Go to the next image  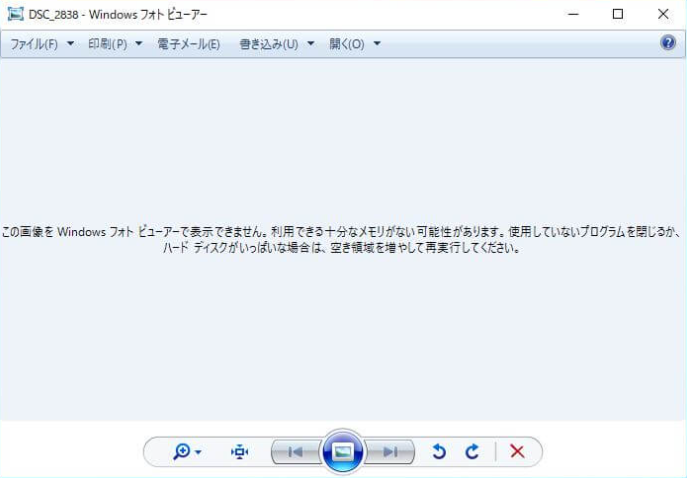(x=390, y=452)
